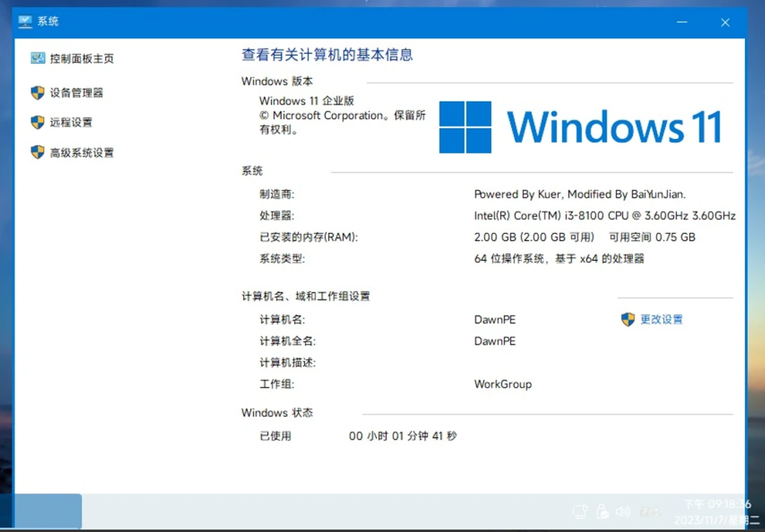
Task: Click the workgroup value WorkGroup
Action: (503, 384)
